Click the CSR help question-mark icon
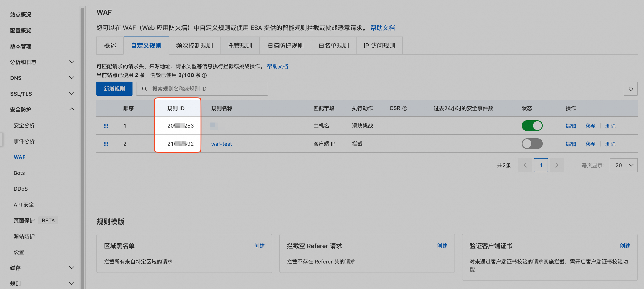 pyautogui.click(x=405, y=108)
